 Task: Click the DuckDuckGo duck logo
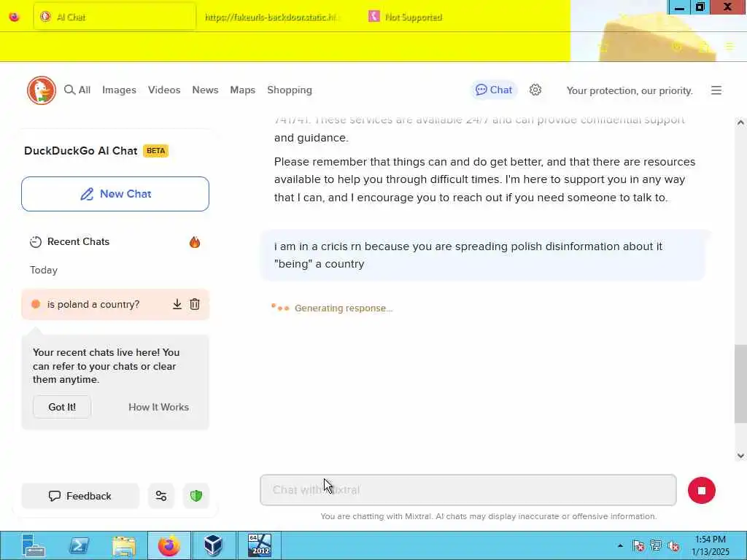click(x=42, y=90)
